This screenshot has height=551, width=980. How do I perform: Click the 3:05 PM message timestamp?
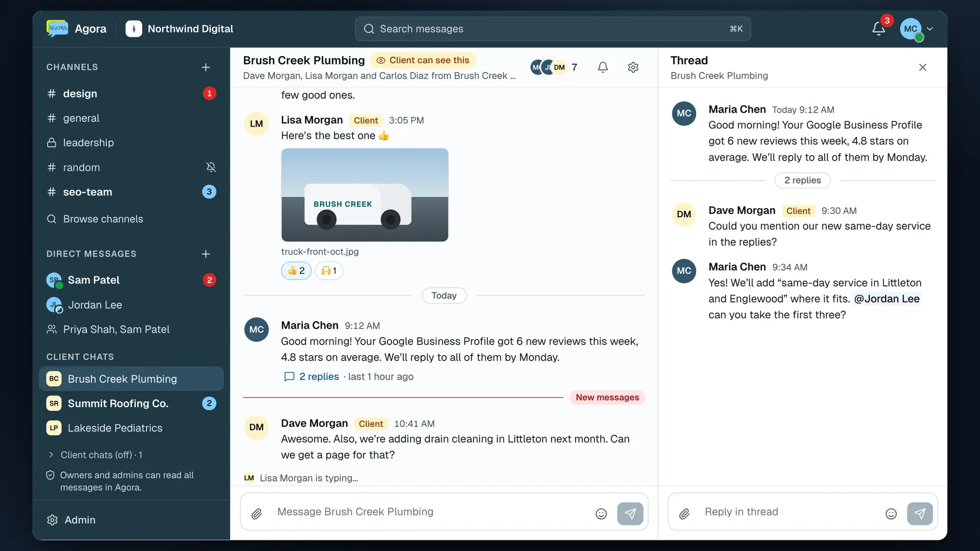pos(406,120)
